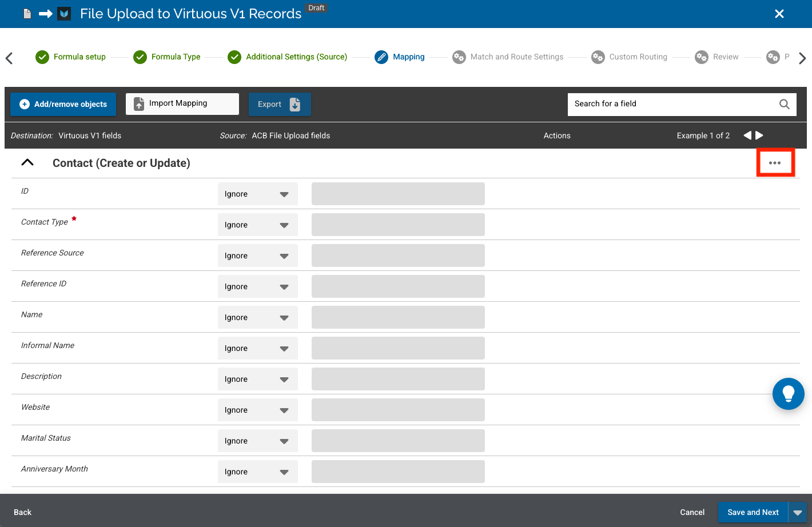
Task: Go to Formula Type step
Action: (x=176, y=57)
